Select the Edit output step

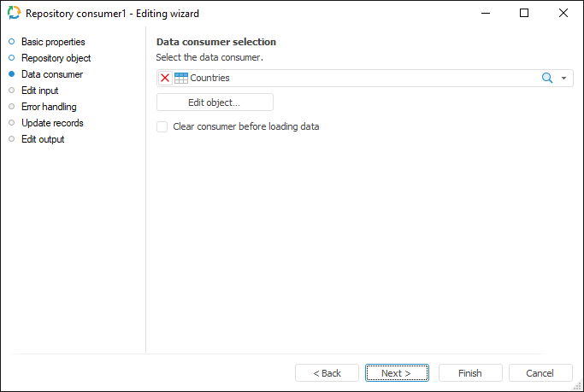pyautogui.click(x=43, y=139)
